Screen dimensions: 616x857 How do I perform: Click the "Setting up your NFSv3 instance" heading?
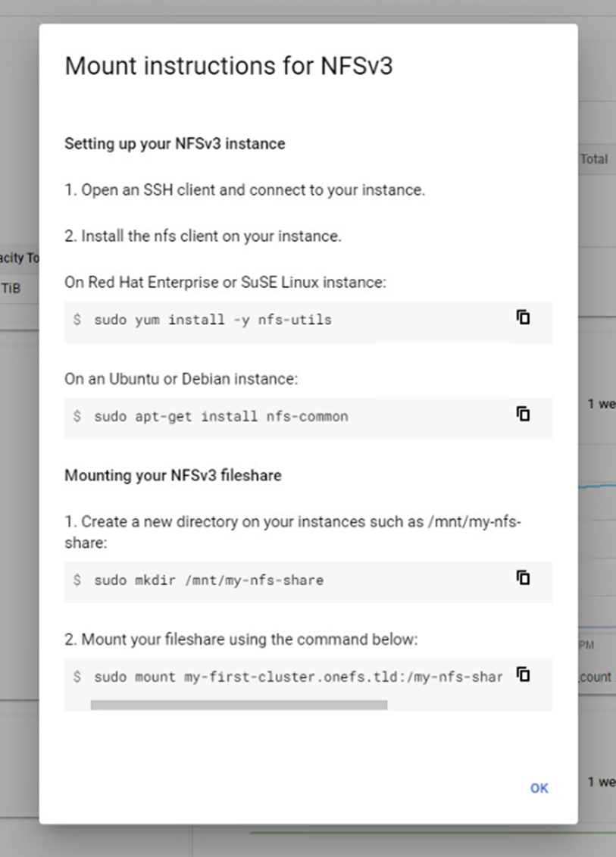tap(174, 143)
